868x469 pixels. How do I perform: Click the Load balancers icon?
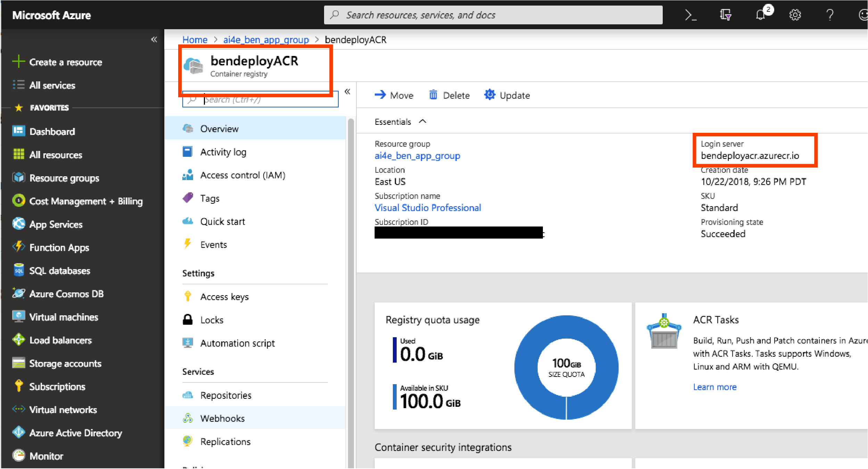point(19,340)
